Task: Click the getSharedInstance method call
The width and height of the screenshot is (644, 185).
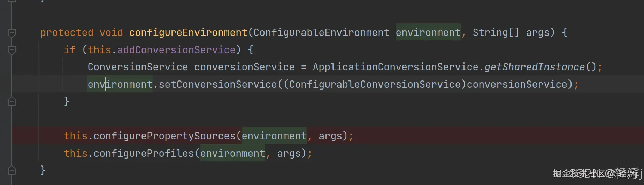Action: pyautogui.click(x=534, y=67)
